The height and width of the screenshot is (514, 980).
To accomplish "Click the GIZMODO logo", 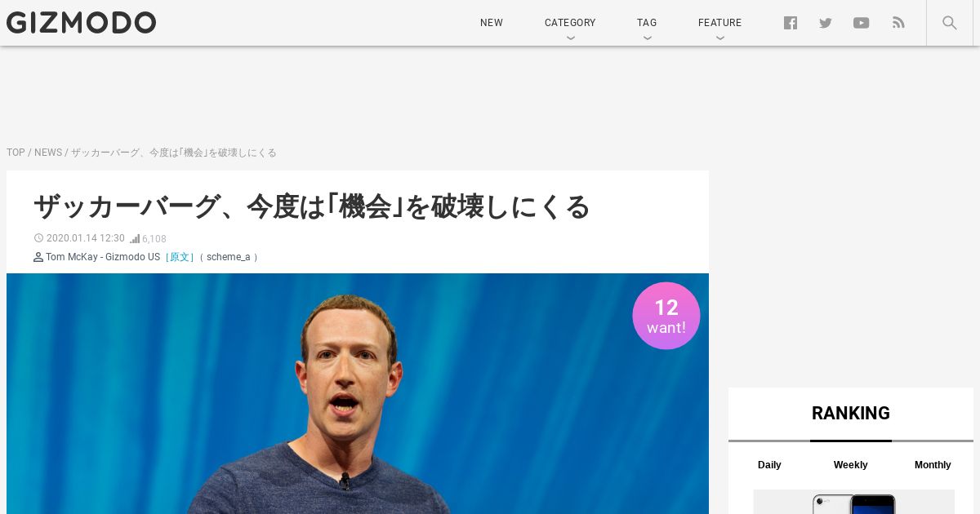I will pyautogui.click(x=81, y=23).
